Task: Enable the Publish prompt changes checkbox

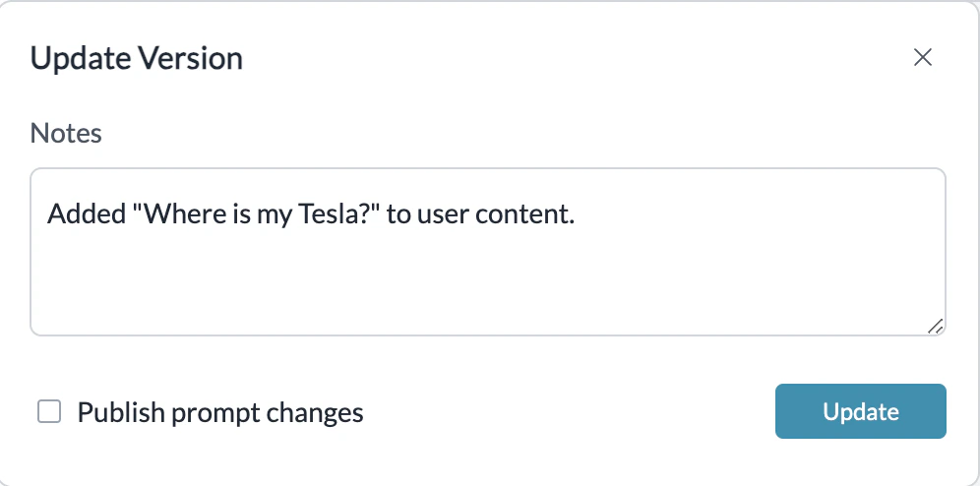Action: pos(49,411)
